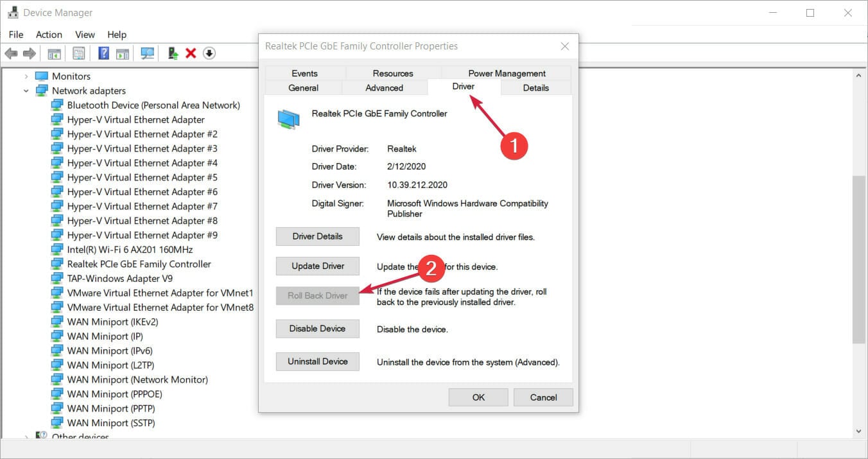This screenshot has width=868, height=459.
Task: Click the Network adapters category icon
Action: [41, 91]
